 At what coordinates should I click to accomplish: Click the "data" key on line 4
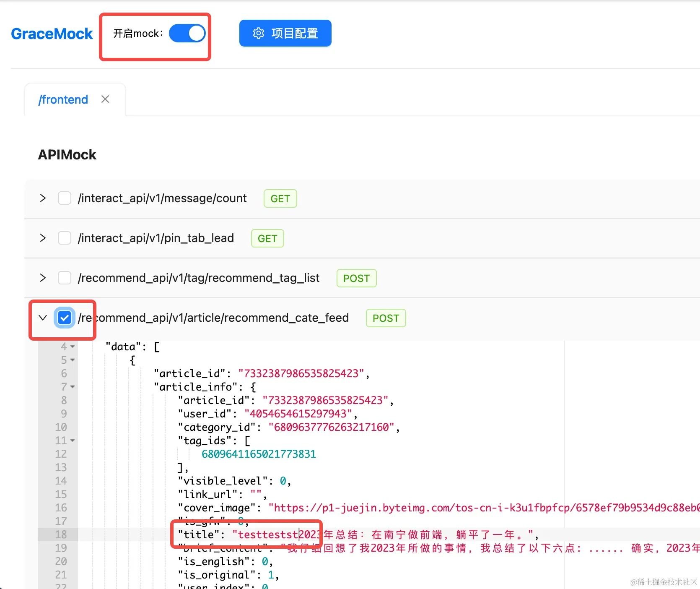(x=123, y=347)
